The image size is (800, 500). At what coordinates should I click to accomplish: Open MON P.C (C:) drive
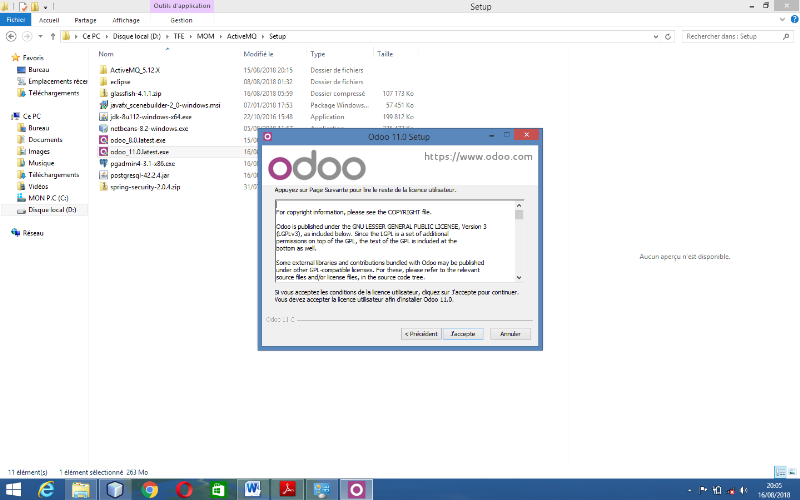[48, 198]
